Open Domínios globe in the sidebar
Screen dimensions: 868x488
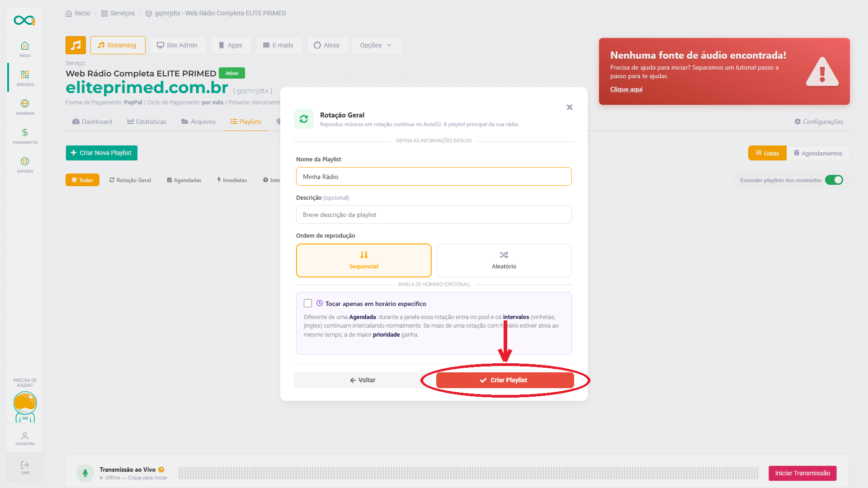25,107
